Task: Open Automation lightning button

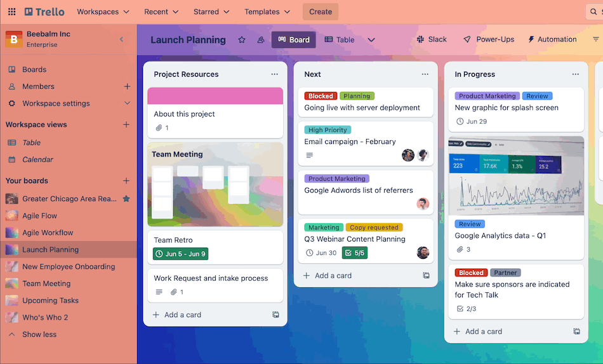Action: coord(552,39)
